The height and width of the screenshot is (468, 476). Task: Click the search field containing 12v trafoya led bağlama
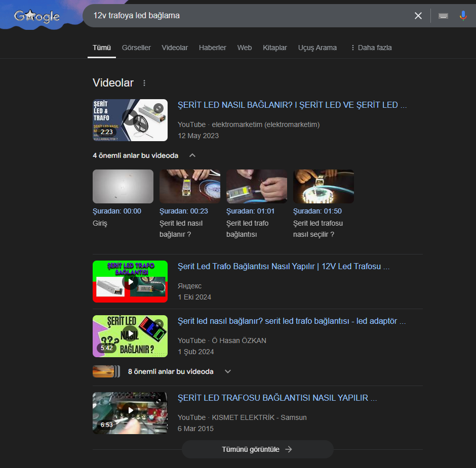point(249,16)
